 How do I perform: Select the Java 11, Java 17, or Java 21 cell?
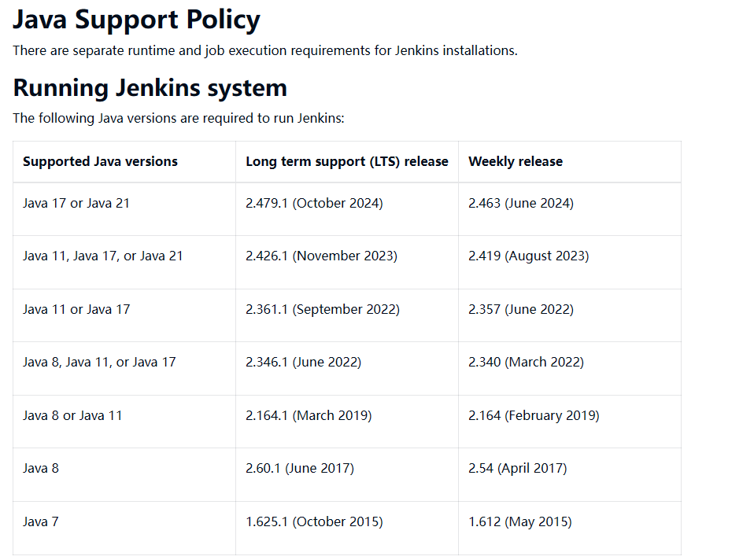point(103,256)
